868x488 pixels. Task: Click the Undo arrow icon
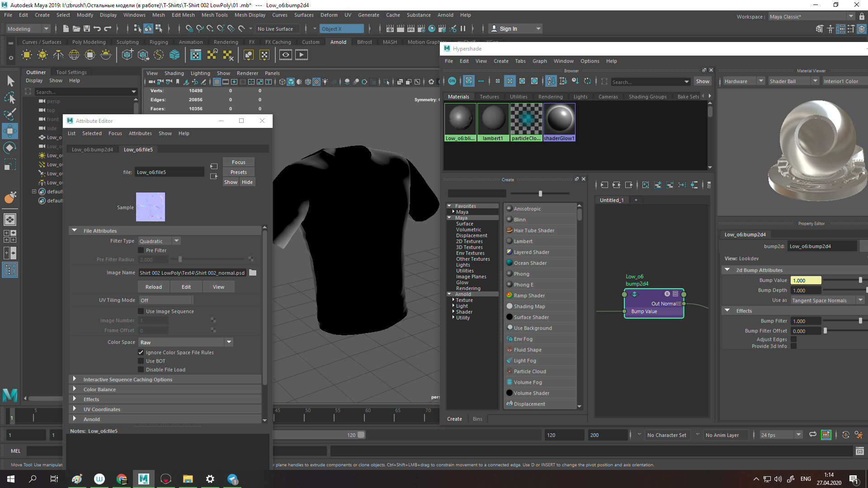coord(97,29)
